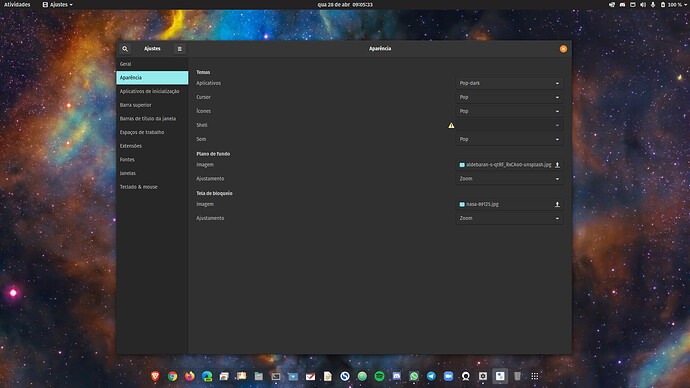The height and width of the screenshot is (388, 690).
Task: Open the Files manager dock icon
Action: click(259, 376)
